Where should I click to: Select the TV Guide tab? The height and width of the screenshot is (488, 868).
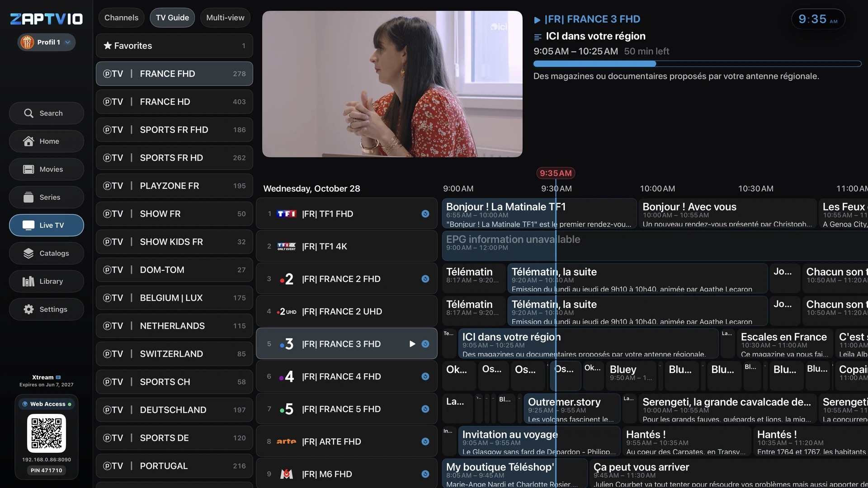(172, 18)
